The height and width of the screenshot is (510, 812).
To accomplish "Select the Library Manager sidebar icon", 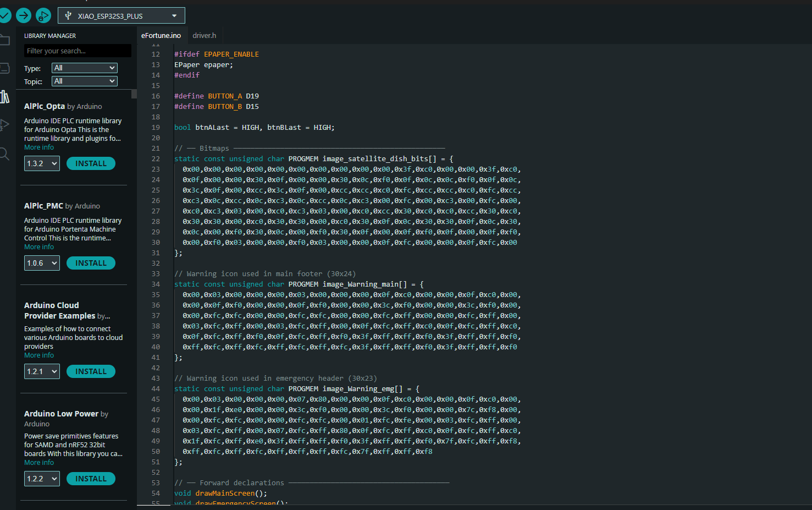I will point(4,97).
